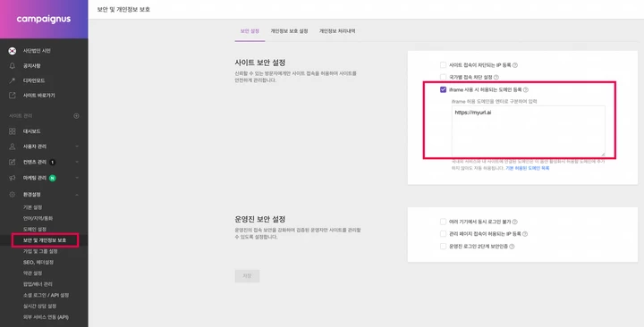The image size is (644, 327).
Task: Enable 사이트 접속이 차단되는 IP 등록 checkbox
Action: click(443, 65)
